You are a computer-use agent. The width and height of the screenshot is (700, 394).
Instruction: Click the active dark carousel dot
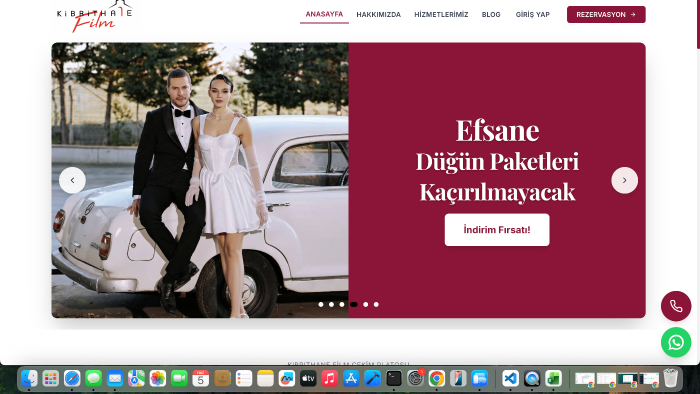(354, 304)
